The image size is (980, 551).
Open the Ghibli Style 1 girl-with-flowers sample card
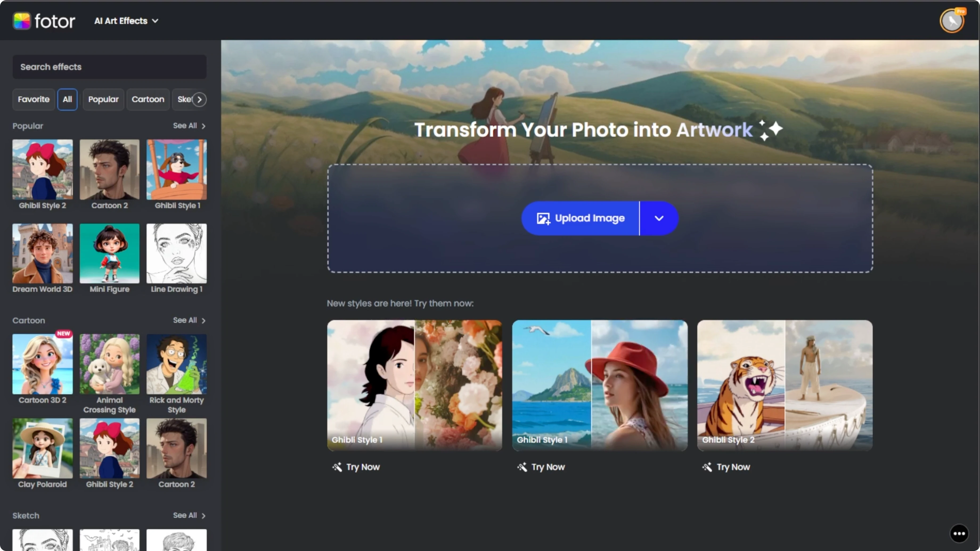(x=415, y=385)
